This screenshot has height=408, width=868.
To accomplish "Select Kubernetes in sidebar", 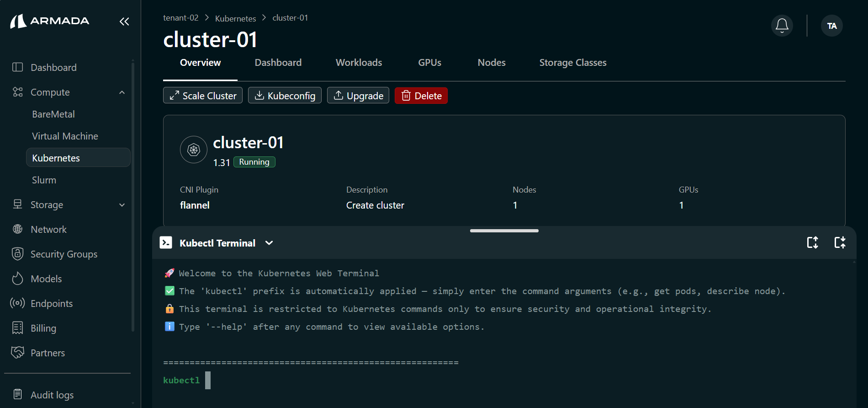I will pos(78,158).
